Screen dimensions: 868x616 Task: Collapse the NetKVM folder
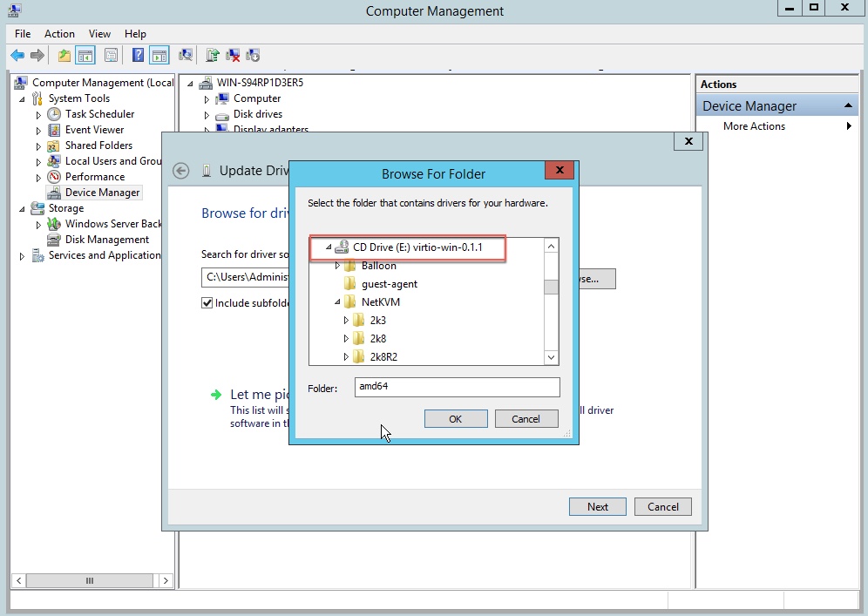pyautogui.click(x=337, y=302)
